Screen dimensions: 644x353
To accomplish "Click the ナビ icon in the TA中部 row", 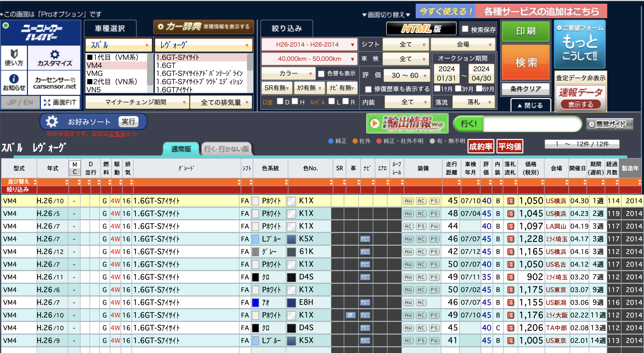I will 365,328.
